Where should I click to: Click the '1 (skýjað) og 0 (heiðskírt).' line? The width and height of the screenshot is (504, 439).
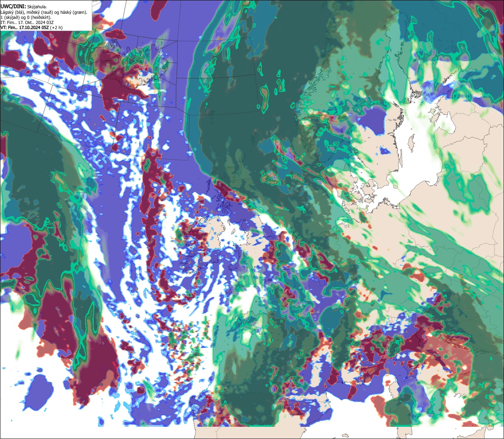(26, 17)
